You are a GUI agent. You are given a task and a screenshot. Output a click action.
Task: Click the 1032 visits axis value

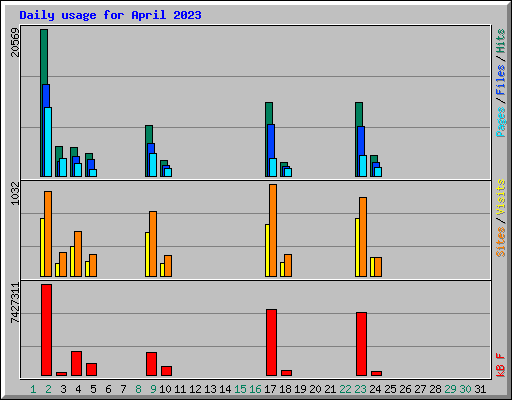point(15,193)
